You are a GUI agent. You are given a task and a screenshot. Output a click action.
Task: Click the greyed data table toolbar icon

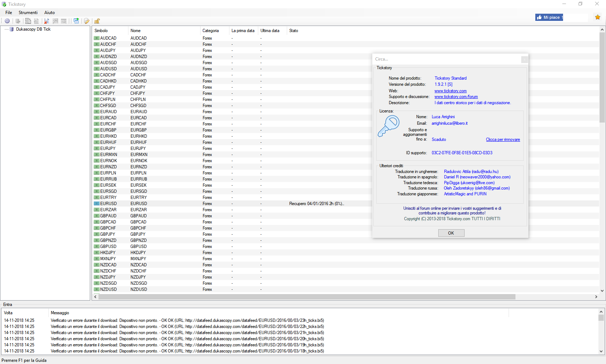click(64, 21)
